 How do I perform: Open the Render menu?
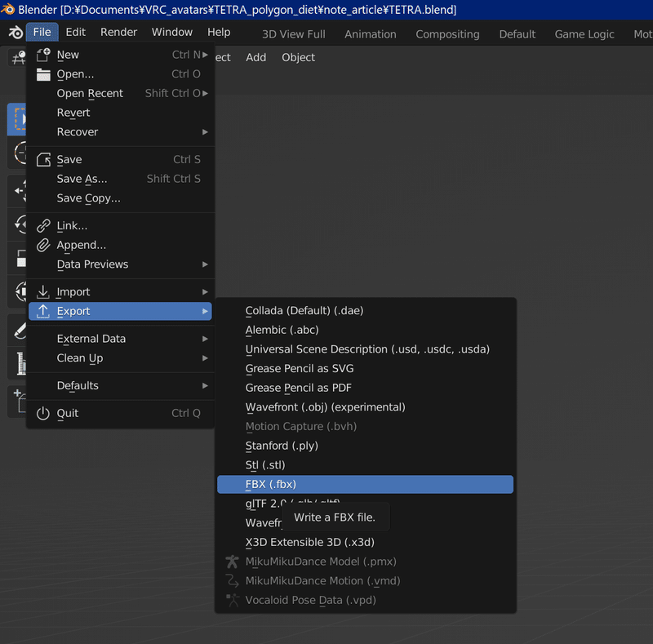[118, 32]
